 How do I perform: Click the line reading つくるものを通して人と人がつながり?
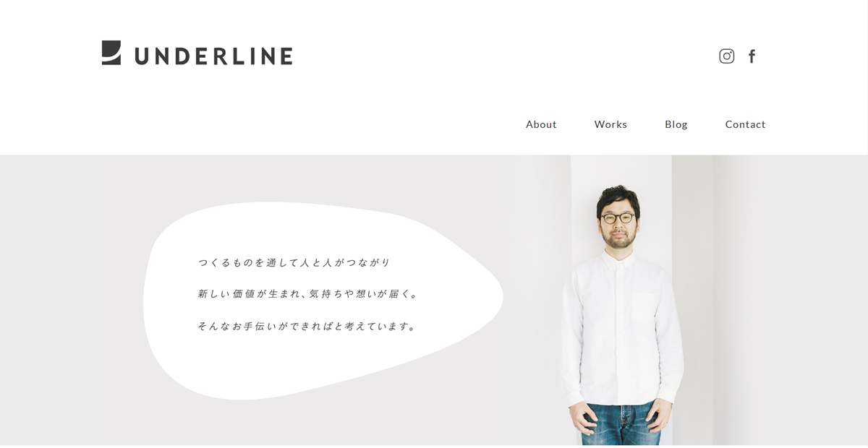294,262
